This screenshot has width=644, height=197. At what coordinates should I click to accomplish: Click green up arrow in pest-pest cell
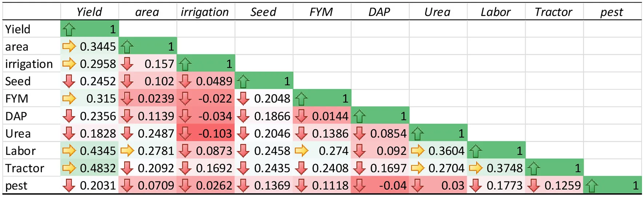pos(592,186)
